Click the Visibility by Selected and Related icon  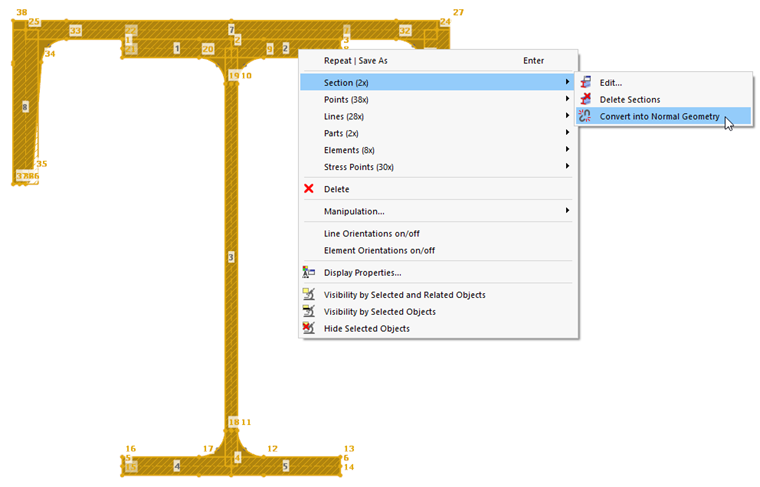pyautogui.click(x=309, y=294)
